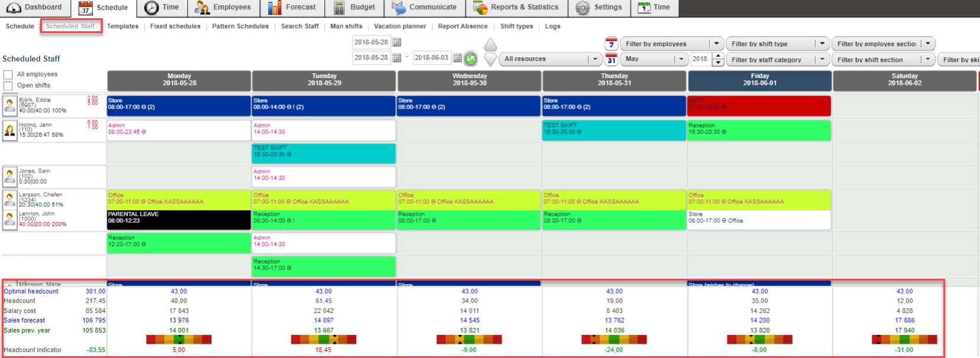Tick the Open shifts checkbox
This screenshot has height=358, width=980.
click(8, 86)
